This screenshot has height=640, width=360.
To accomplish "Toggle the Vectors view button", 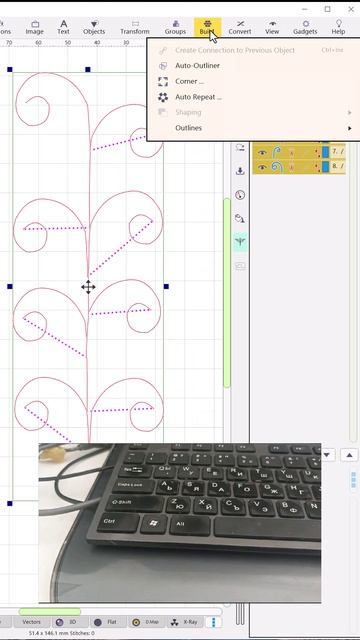I will coord(31,622).
